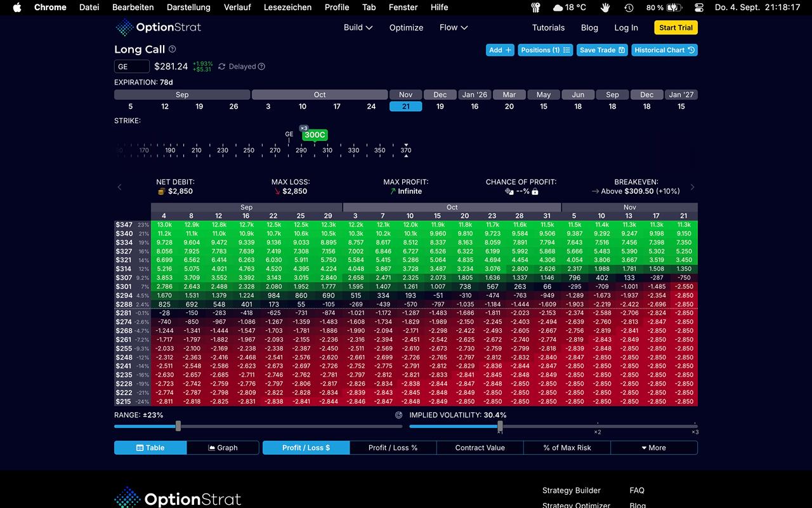Image resolution: width=812 pixels, height=508 pixels.
Task: Expand the Flow dropdown menu
Action: [453, 27]
